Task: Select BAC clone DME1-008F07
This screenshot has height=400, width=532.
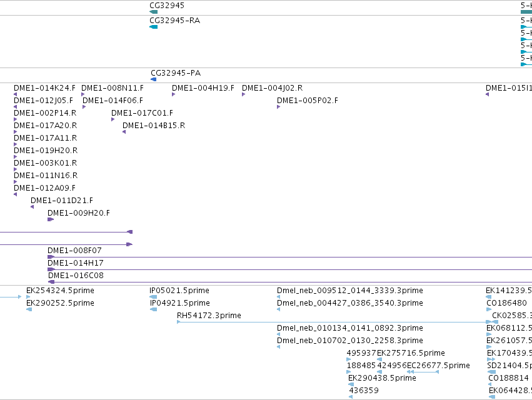Action: 74,251
